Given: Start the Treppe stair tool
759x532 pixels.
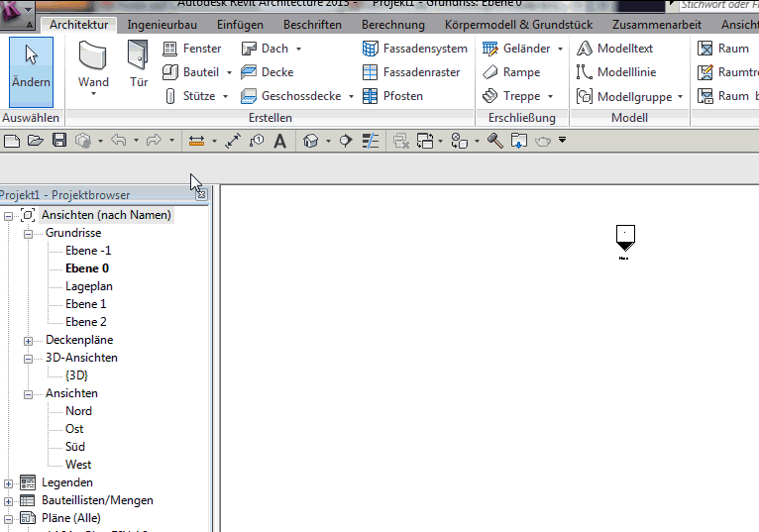Looking at the screenshot, I should (511, 96).
